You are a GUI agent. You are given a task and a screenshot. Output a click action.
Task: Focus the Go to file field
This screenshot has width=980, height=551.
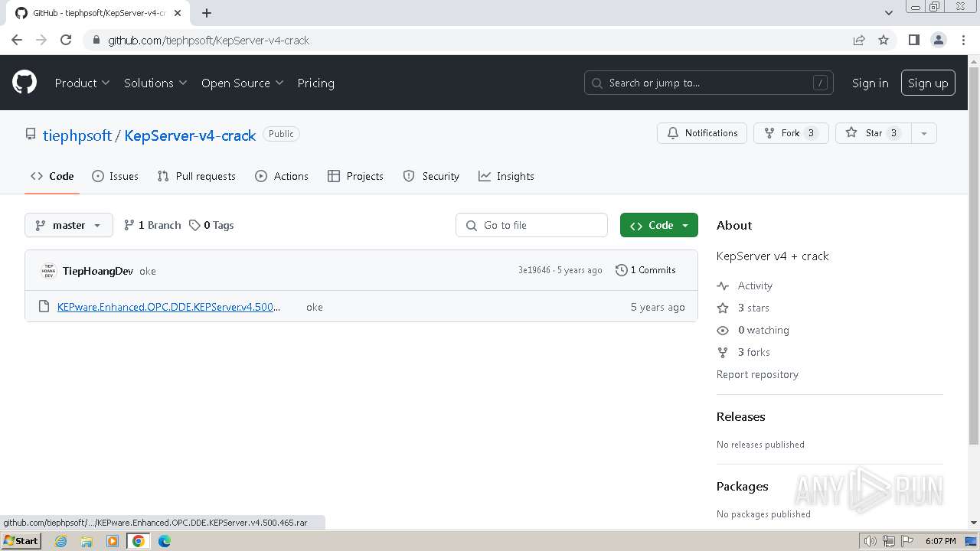coord(531,225)
